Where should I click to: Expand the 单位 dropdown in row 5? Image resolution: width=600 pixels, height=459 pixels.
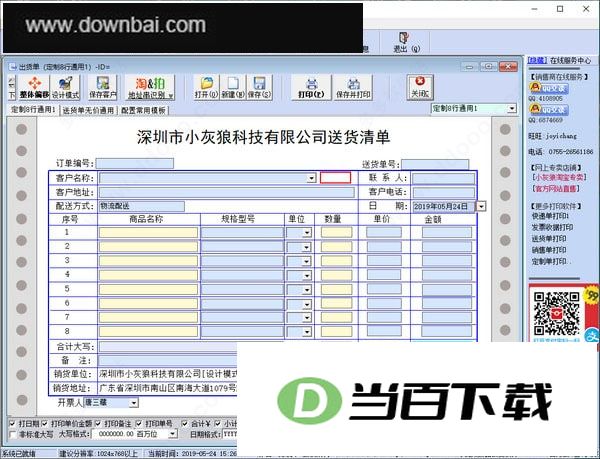coord(307,290)
